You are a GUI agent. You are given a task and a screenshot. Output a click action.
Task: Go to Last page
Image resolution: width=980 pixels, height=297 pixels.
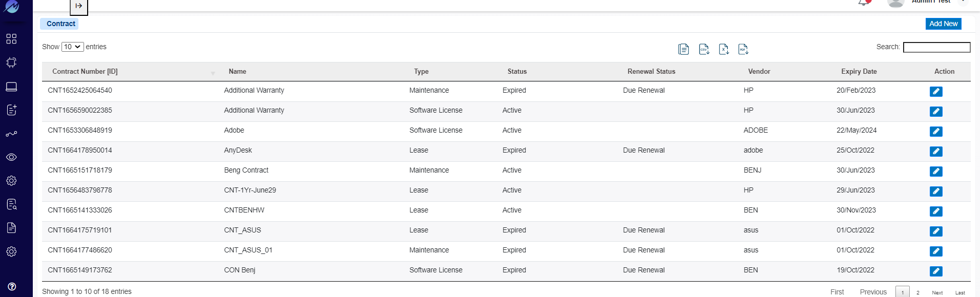tap(960, 292)
